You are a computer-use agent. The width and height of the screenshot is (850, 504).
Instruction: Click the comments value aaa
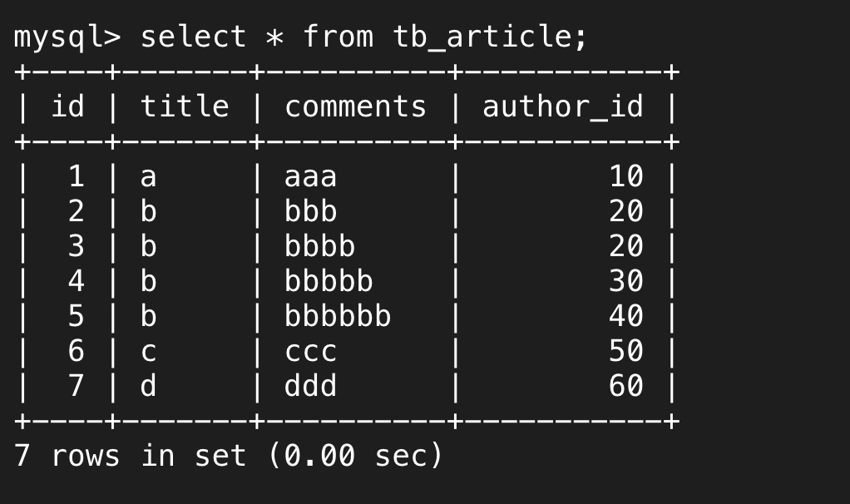[x=310, y=176]
